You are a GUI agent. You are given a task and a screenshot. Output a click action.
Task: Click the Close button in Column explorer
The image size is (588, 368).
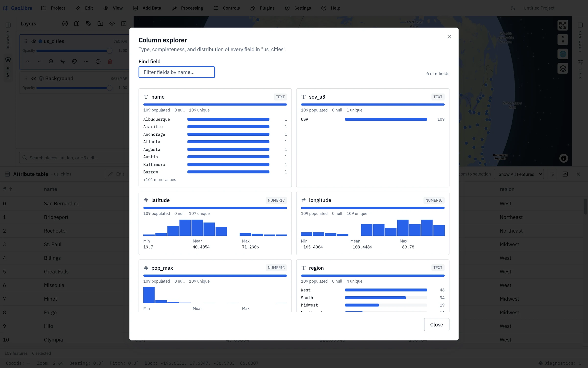[x=437, y=324]
